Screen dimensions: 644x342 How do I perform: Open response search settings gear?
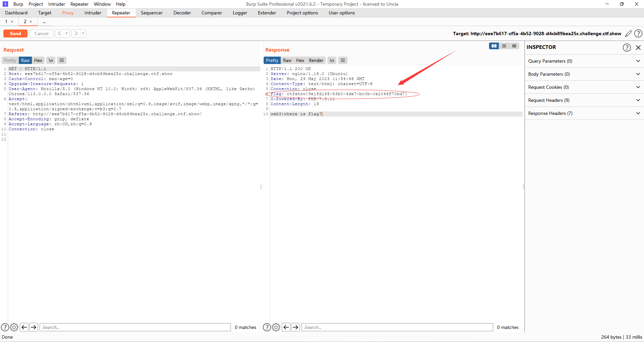[276, 327]
